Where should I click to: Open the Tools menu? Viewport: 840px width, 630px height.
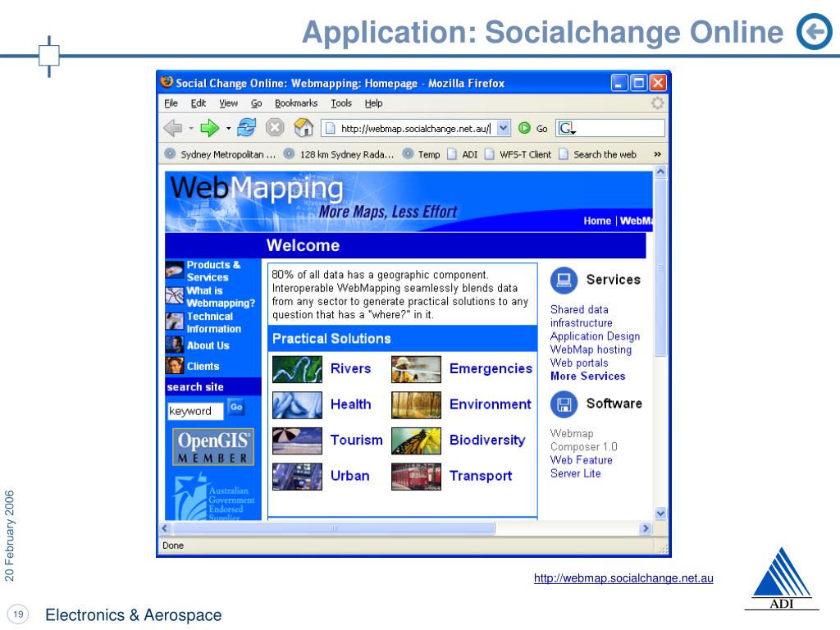(341, 103)
